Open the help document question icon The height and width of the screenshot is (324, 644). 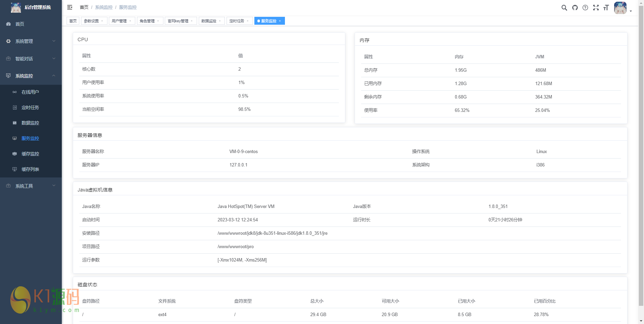click(585, 8)
